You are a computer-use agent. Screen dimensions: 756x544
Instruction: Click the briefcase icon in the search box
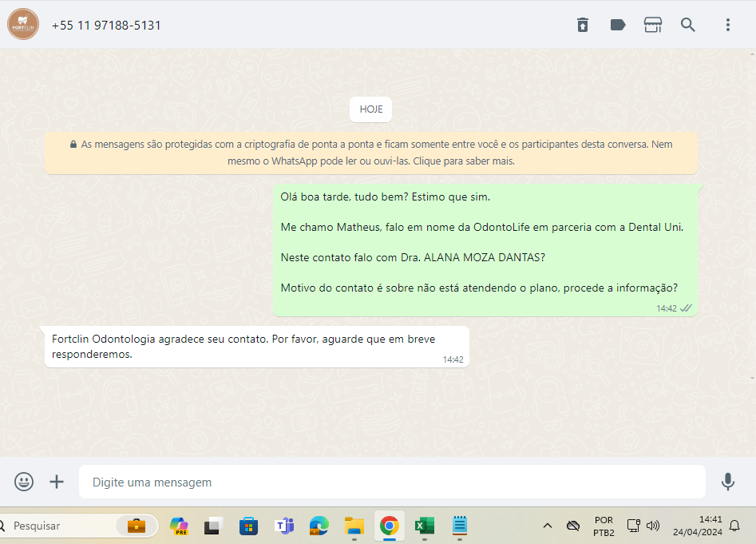[x=137, y=526]
